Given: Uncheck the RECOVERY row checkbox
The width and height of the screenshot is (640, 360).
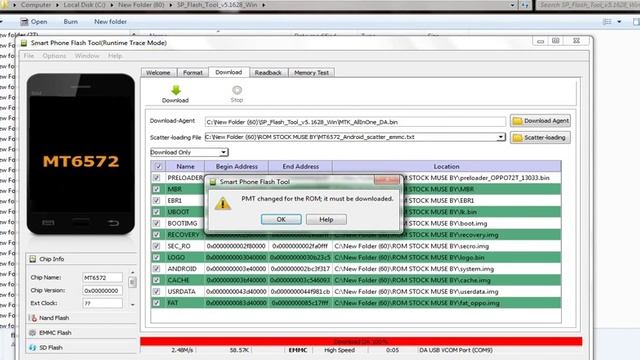Looking at the screenshot, I should pos(156,235).
